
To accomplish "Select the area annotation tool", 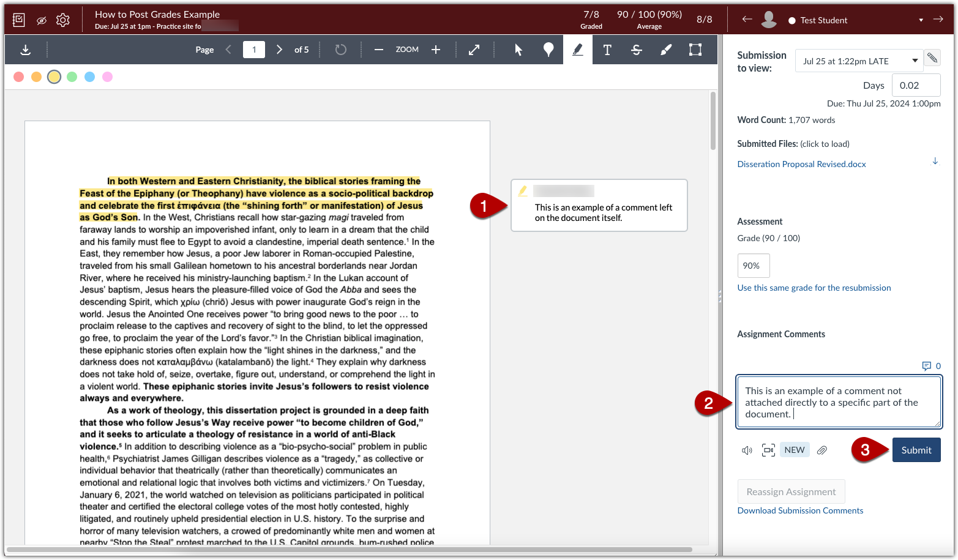I will [x=695, y=50].
